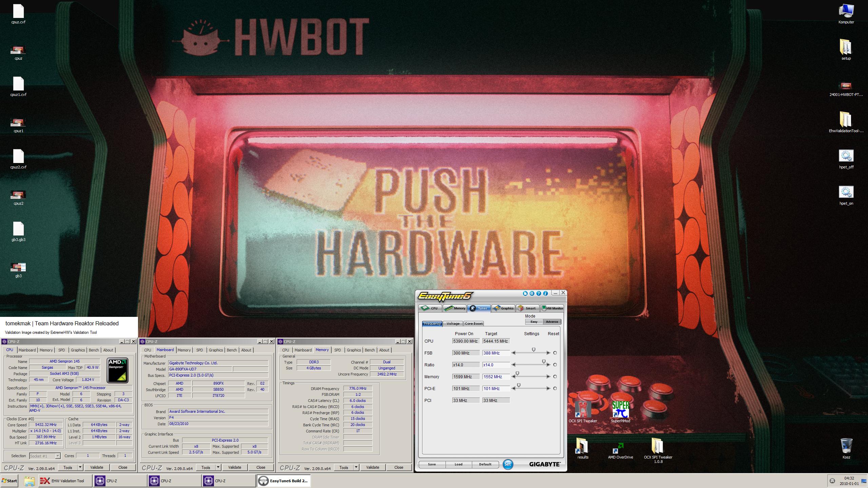Select the Memory reset radio button
This screenshot has height=488, width=868.
tap(555, 377)
